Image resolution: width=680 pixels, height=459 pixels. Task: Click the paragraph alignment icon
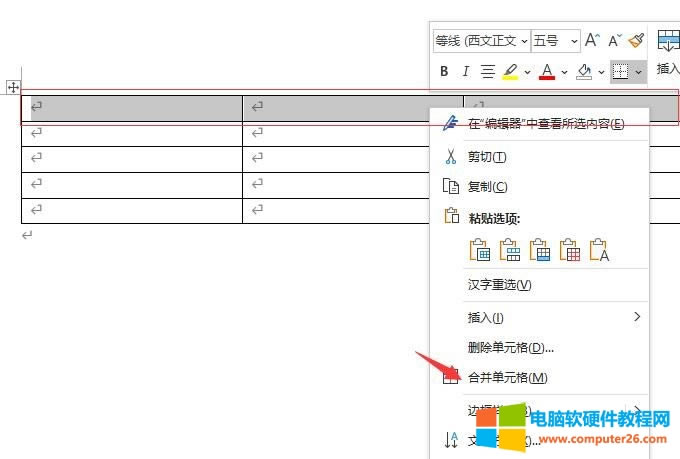coord(488,71)
